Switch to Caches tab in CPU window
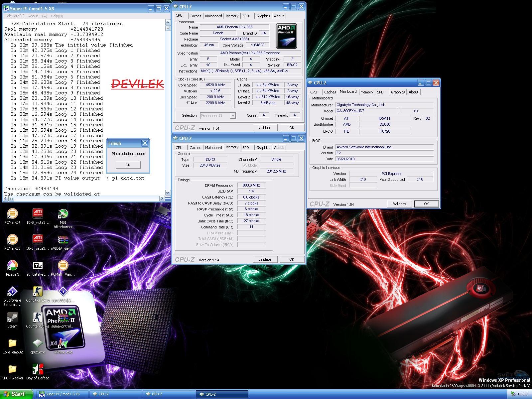 tap(195, 16)
